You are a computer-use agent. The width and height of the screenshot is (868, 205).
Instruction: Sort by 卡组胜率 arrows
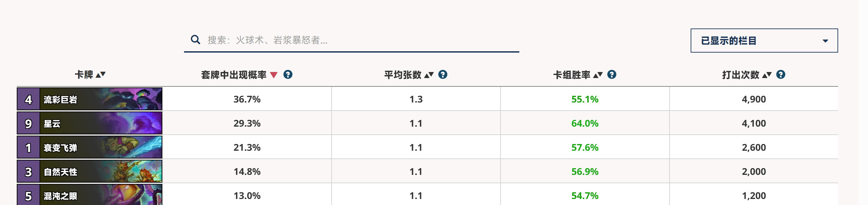pyautogui.click(x=597, y=75)
